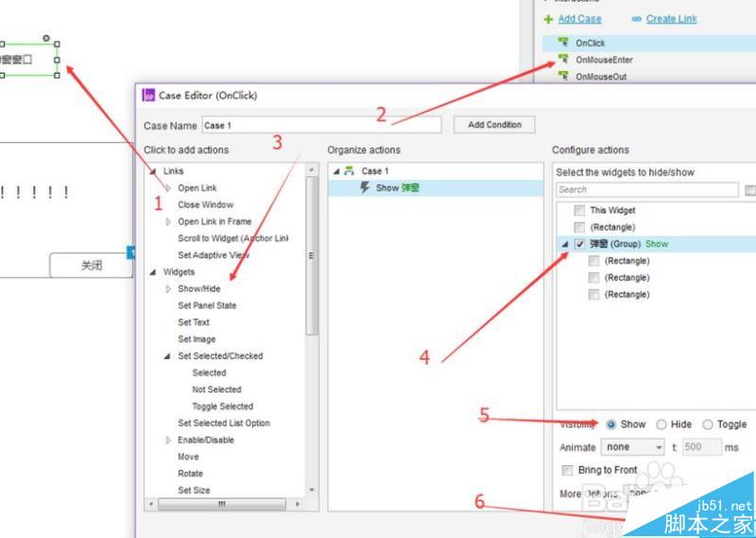Collapse the Links category
Viewport: 756px width, 538px height.
pyautogui.click(x=153, y=171)
